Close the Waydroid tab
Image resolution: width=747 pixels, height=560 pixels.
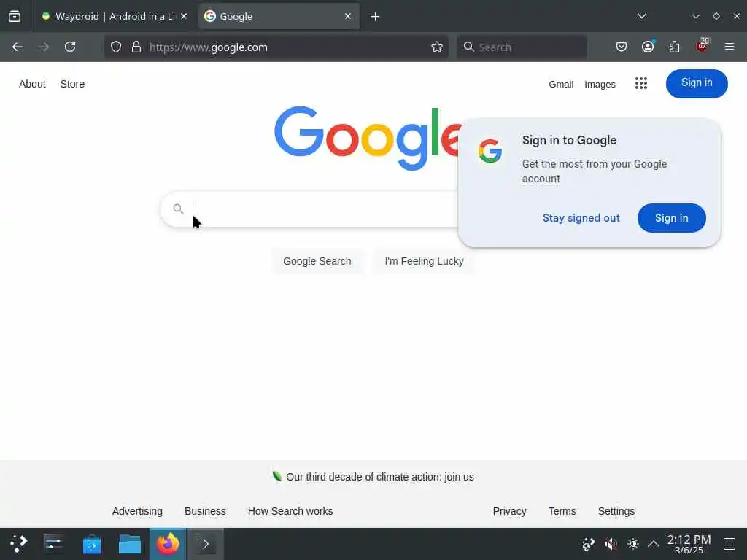(x=184, y=16)
